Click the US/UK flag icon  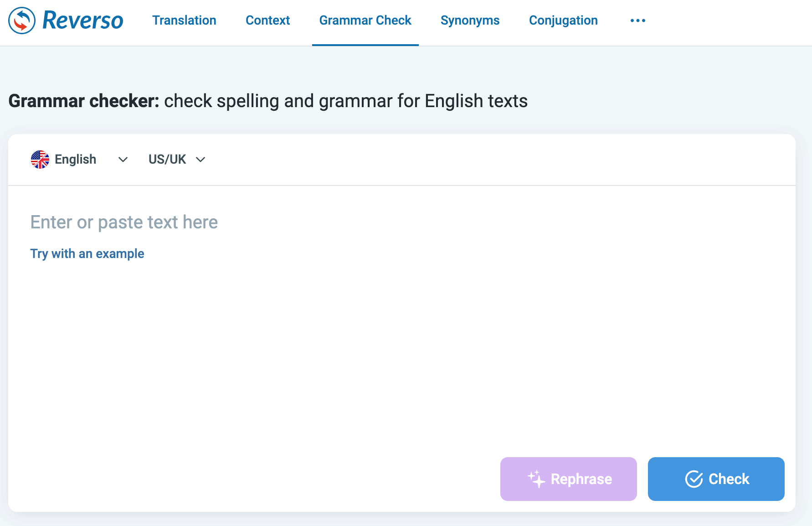click(40, 160)
